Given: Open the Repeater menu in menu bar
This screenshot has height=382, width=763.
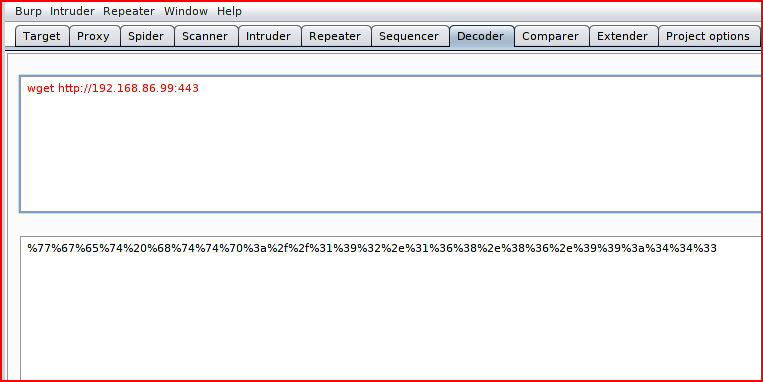Looking at the screenshot, I should click(129, 11).
